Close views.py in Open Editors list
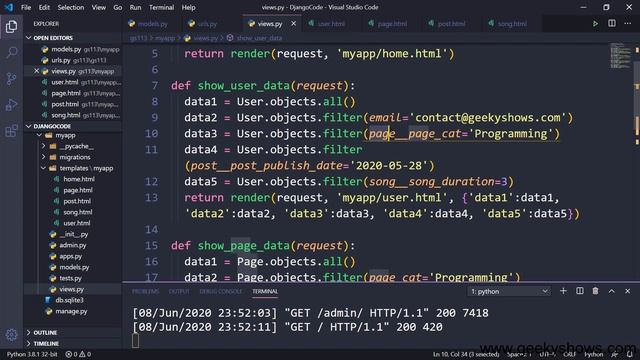The image size is (640, 360). [36, 71]
